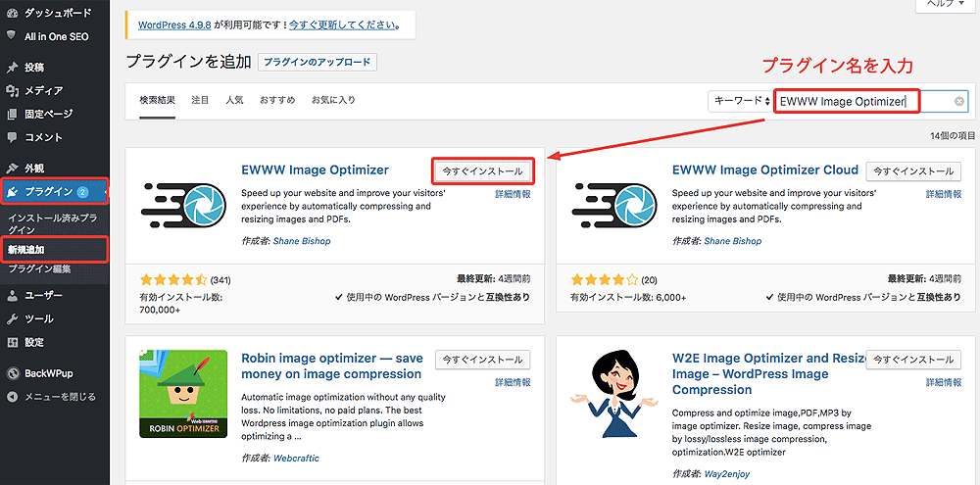Click the Appearance paintbrush icon
Screen dimensions: 980x485
(12, 169)
